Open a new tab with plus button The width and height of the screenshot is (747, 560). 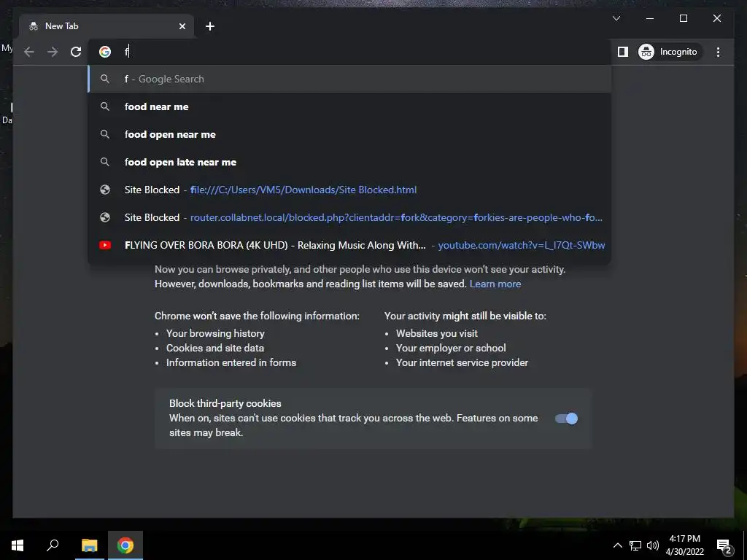pyautogui.click(x=210, y=26)
